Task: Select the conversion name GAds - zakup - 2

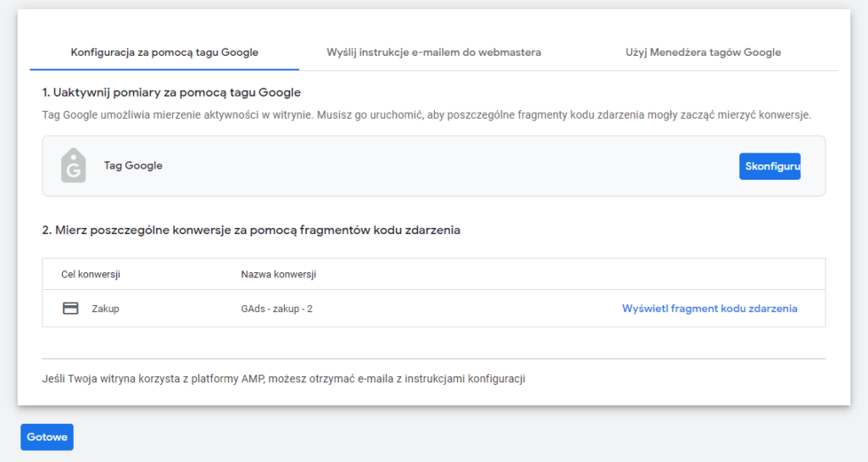Action: click(277, 309)
